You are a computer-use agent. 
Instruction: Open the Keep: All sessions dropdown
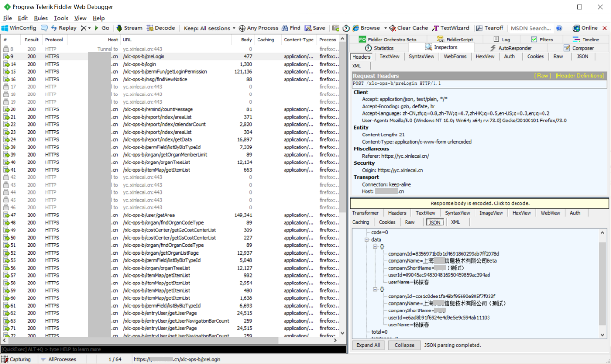210,28
